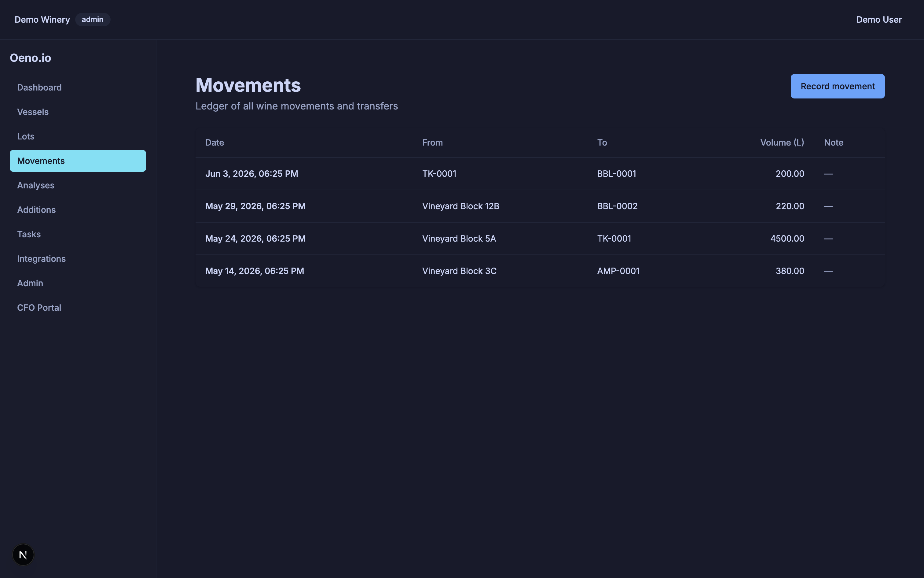Click the BBL-0001 destination
Image resolution: width=924 pixels, height=578 pixels.
[617, 174]
